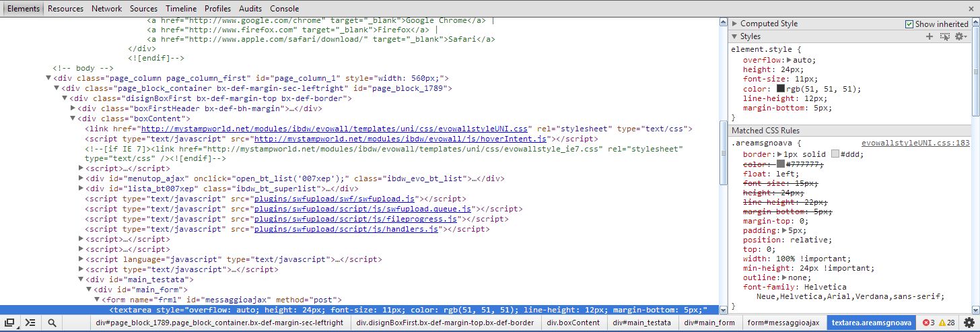Expand the padding shorthand property triangle
This screenshot has height=332, width=980.
[x=785, y=230]
